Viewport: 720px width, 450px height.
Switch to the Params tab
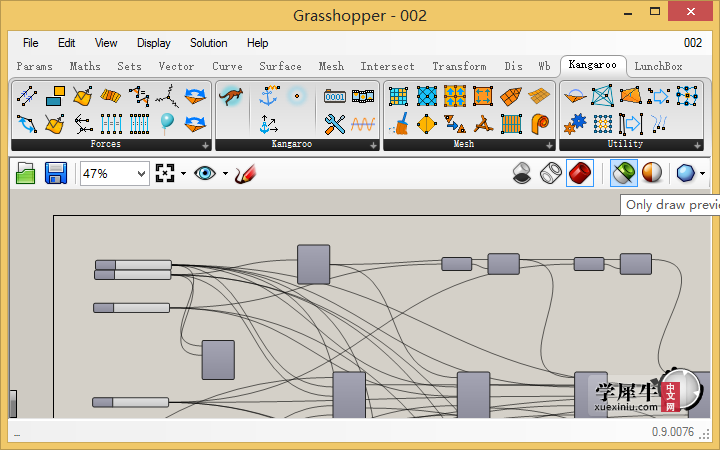[x=34, y=66]
